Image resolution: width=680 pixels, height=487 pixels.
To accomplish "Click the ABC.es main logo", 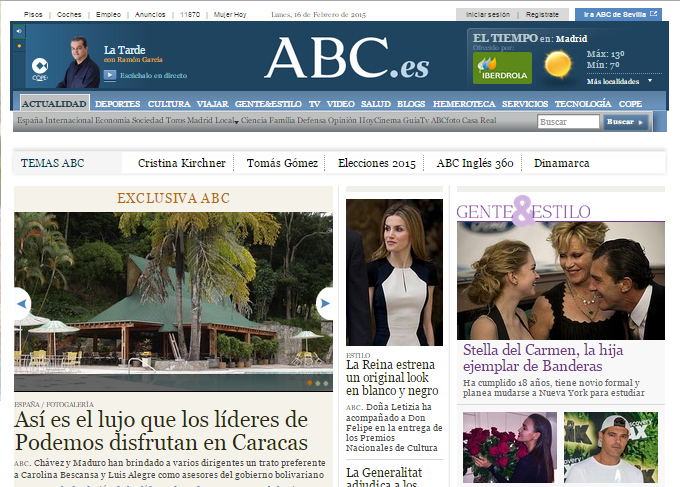I will 347,58.
